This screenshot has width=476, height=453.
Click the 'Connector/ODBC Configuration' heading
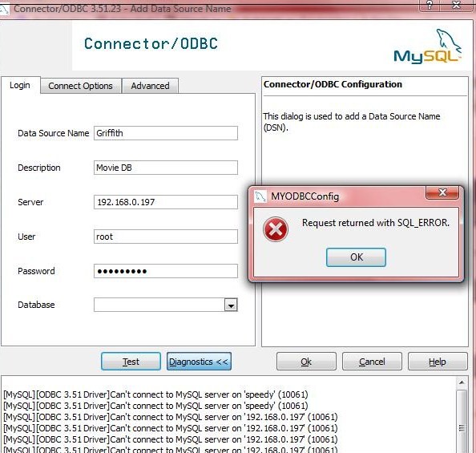pyautogui.click(x=333, y=84)
